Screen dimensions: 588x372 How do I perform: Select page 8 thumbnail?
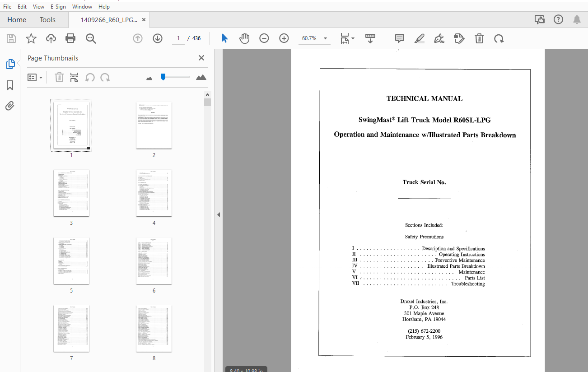tap(154, 328)
